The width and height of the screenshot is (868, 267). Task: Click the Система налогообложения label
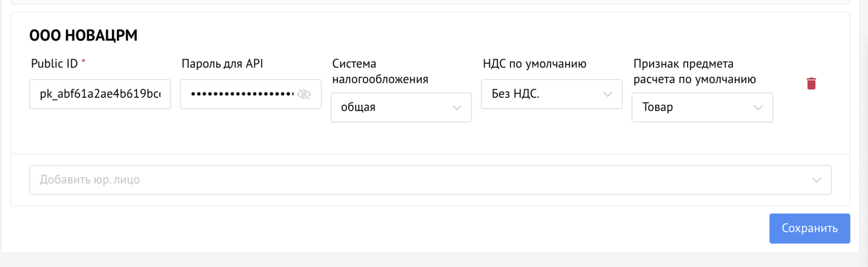coord(380,71)
